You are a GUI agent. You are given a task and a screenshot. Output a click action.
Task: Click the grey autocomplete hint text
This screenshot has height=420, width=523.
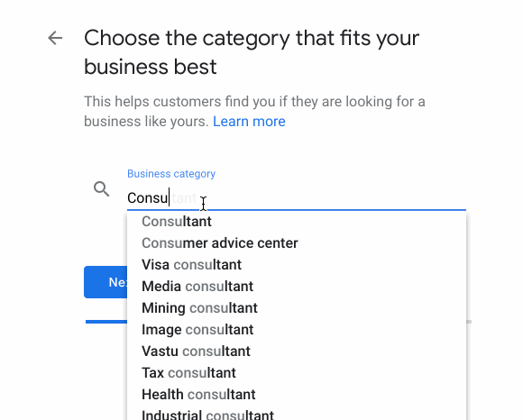tap(183, 198)
